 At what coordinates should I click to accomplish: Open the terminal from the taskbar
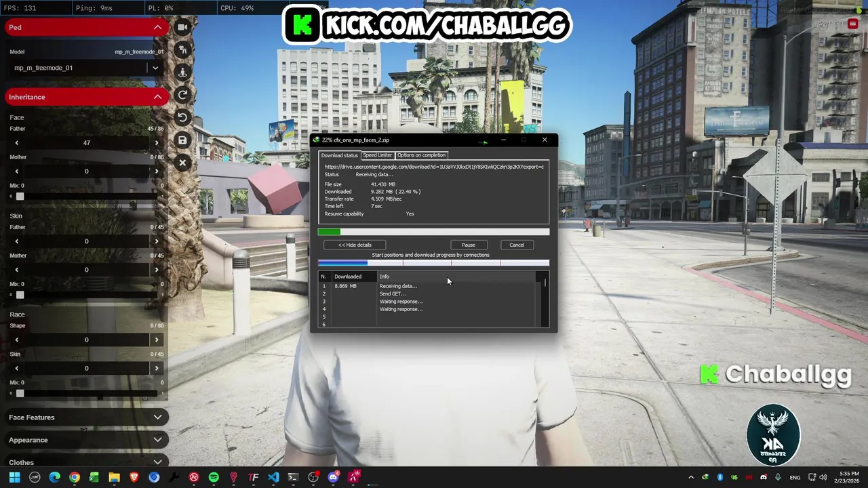pyautogui.click(x=293, y=477)
